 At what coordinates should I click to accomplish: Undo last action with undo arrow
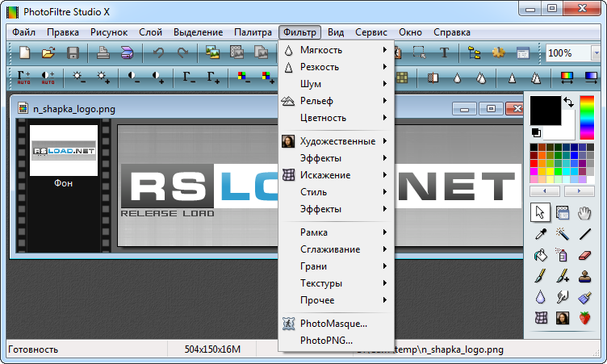click(x=158, y=52)
